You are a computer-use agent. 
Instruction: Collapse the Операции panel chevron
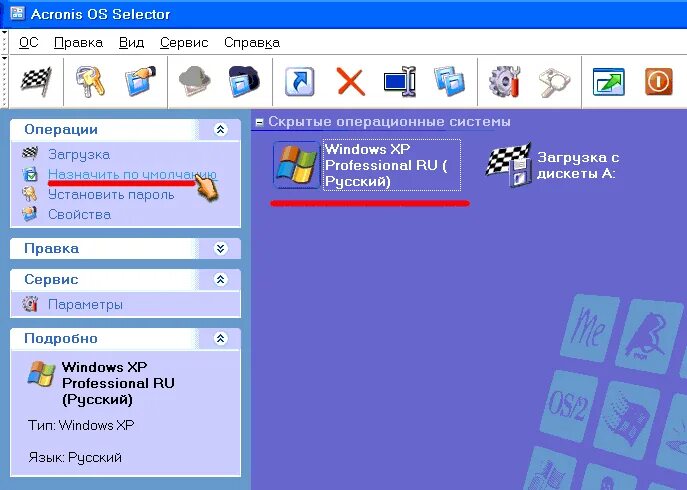tap(220, 129)
